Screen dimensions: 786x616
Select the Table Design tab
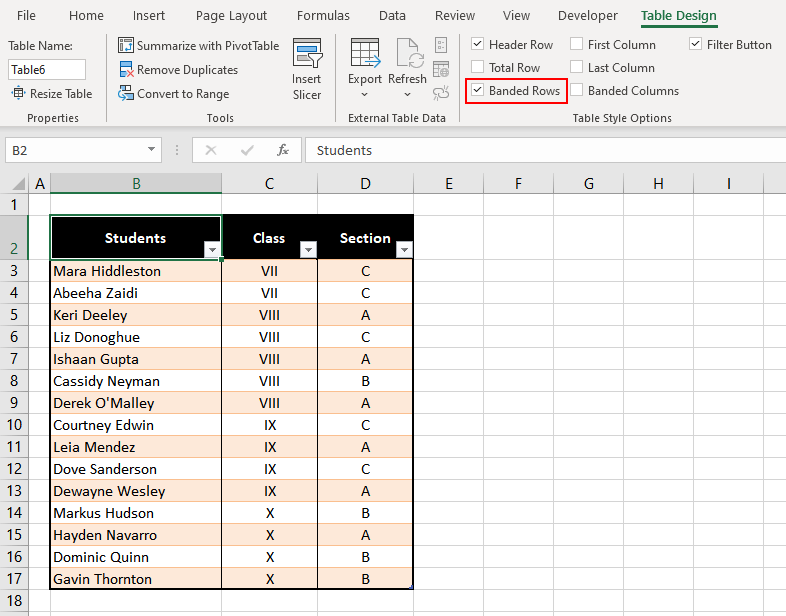coord(679,16)
